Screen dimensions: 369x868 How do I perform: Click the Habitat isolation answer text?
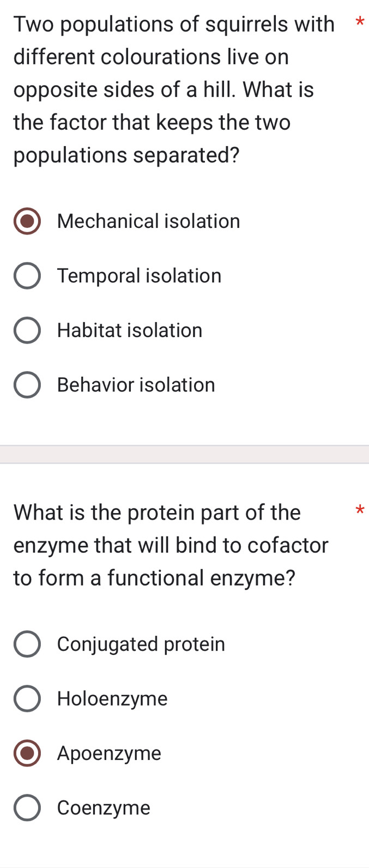pos(130,330)
